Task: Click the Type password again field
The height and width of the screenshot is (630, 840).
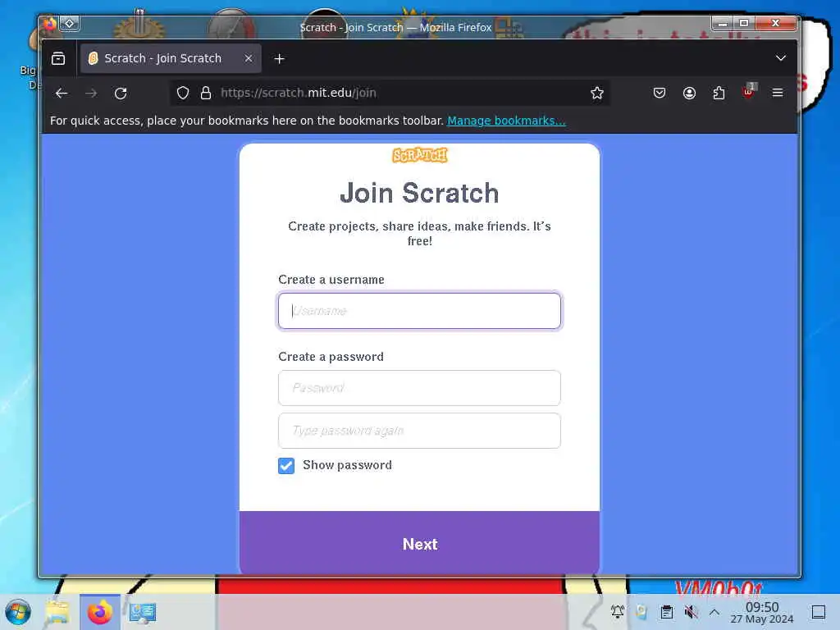Action: 419,431
